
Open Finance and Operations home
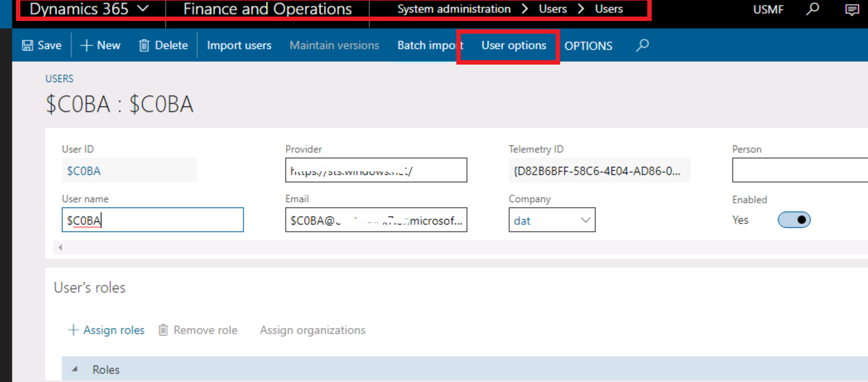click(x=268, y=9)
